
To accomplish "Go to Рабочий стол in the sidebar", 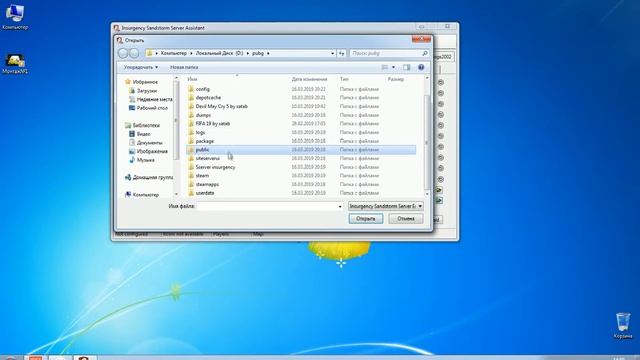I will (x=152, y=108).
